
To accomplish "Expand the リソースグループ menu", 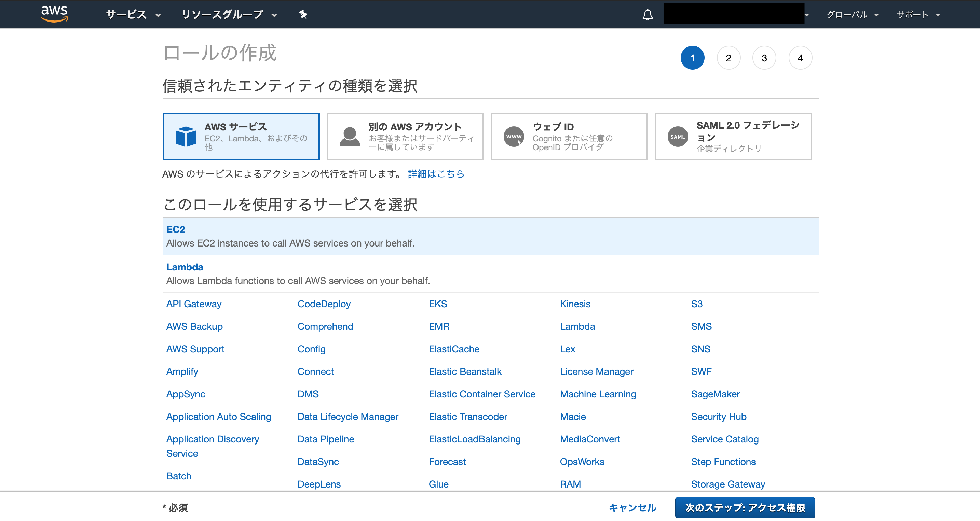I will (229, 14).
